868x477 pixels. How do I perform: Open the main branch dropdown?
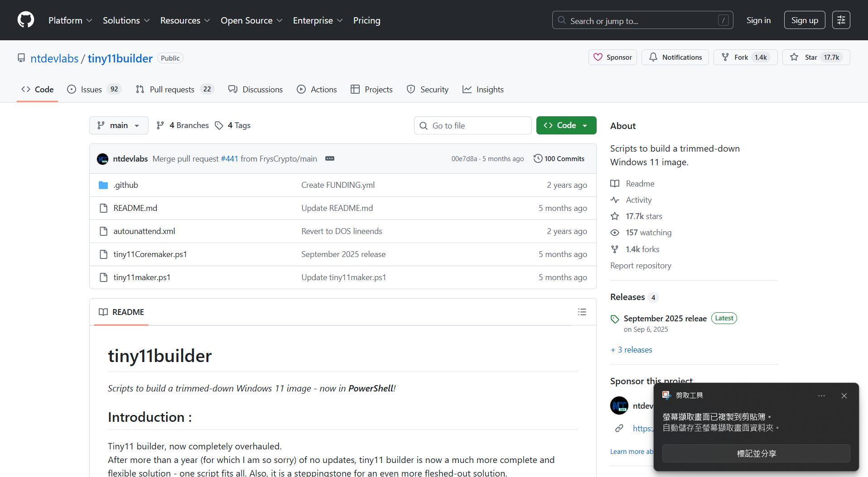point(119,125)
